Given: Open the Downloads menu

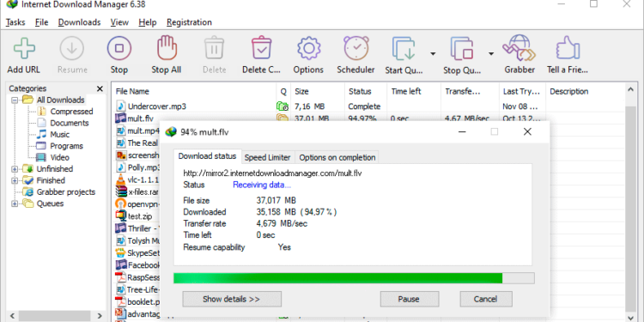Looking at the screenshot, I should tap(79, 22).
